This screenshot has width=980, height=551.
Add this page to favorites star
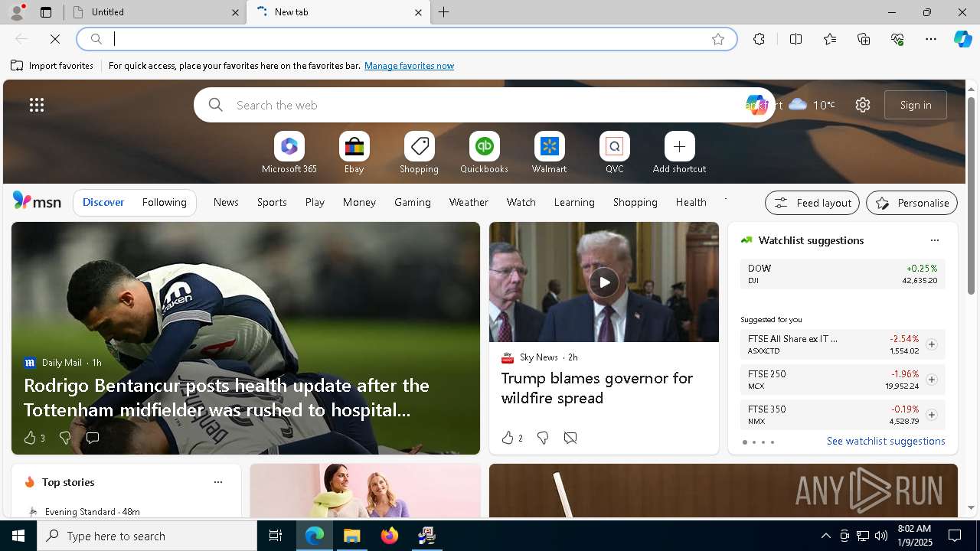pos(718,39)
